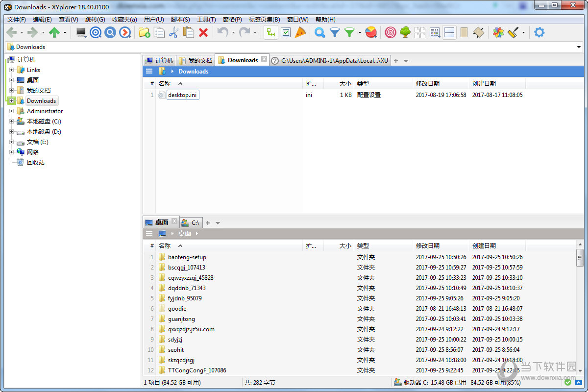Viewport: 588px width, 392px height.
Task: Open the 文件(F) menu
Action: pos(17,20)
